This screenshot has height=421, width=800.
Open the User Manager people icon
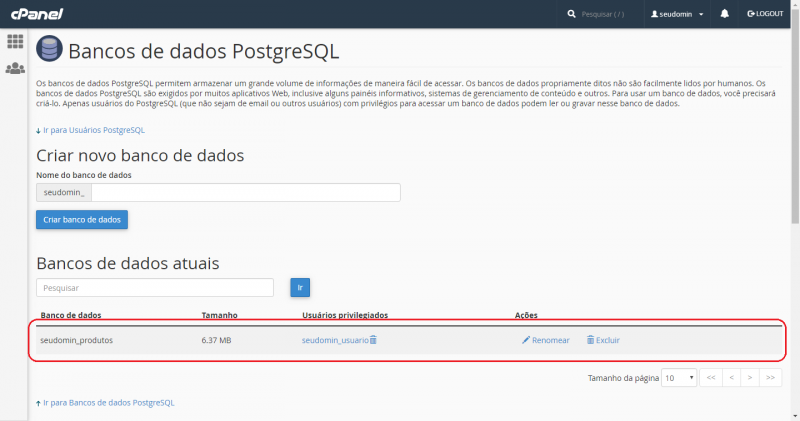pos(15,68)
